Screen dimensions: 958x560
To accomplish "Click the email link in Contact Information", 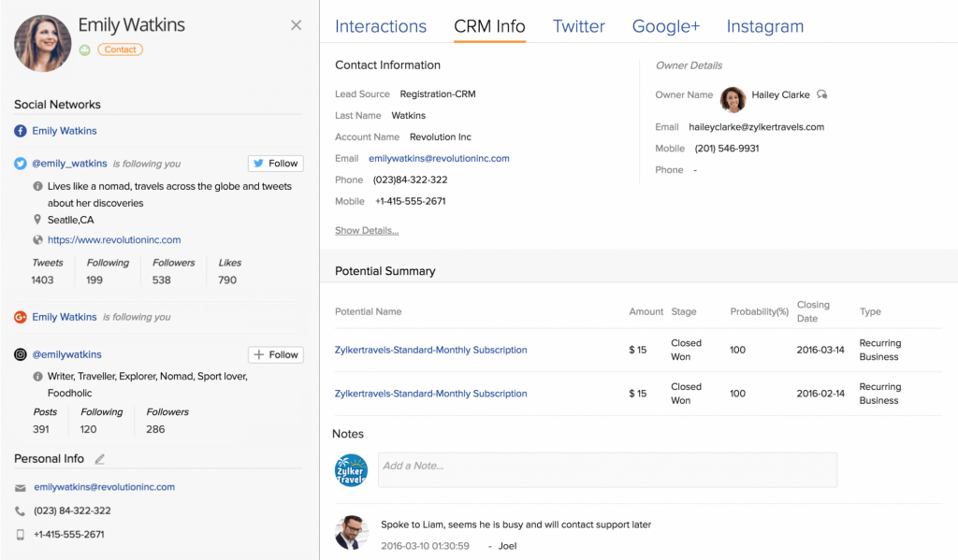I will coord(439,159).
